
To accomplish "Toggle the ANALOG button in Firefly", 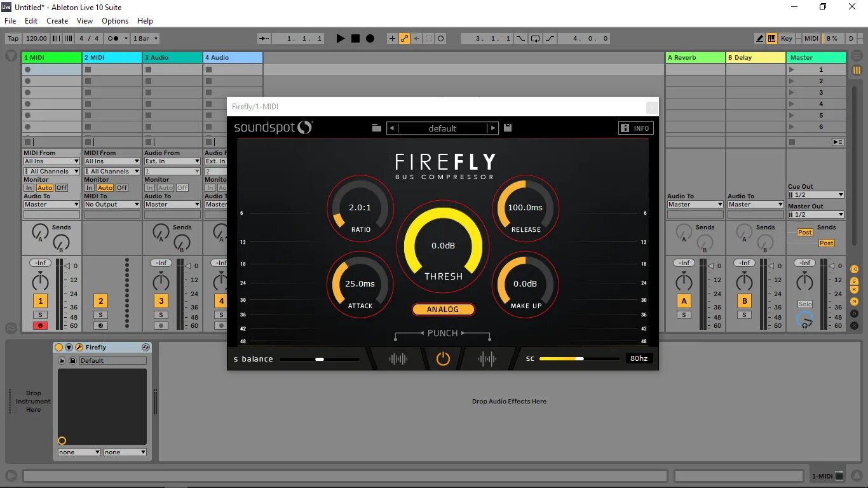I will pos(443,309).
